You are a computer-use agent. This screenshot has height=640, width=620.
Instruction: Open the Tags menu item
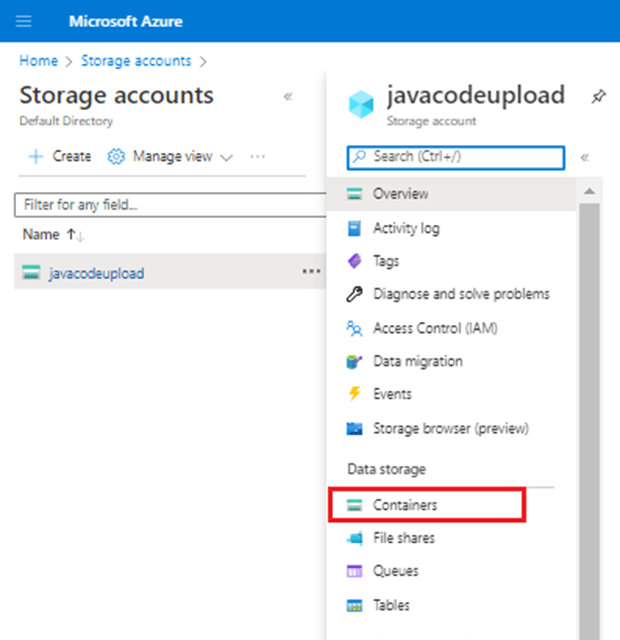tap(386, 261)
